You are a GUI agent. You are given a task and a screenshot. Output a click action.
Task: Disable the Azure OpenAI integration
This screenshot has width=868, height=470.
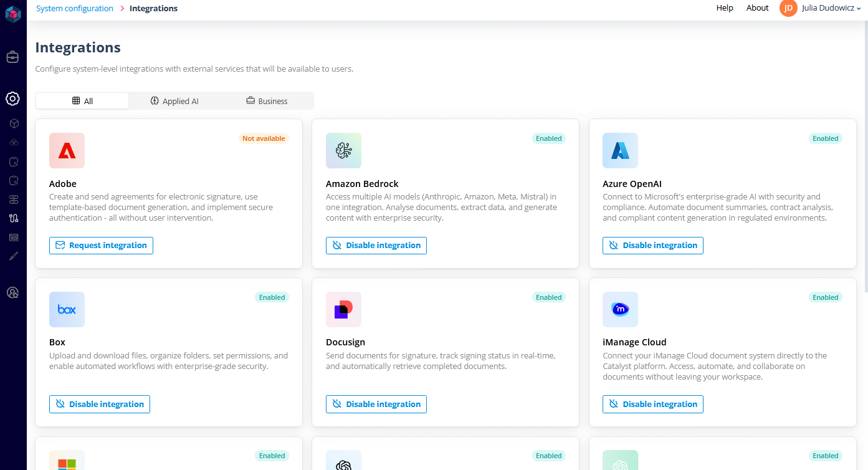653,246
